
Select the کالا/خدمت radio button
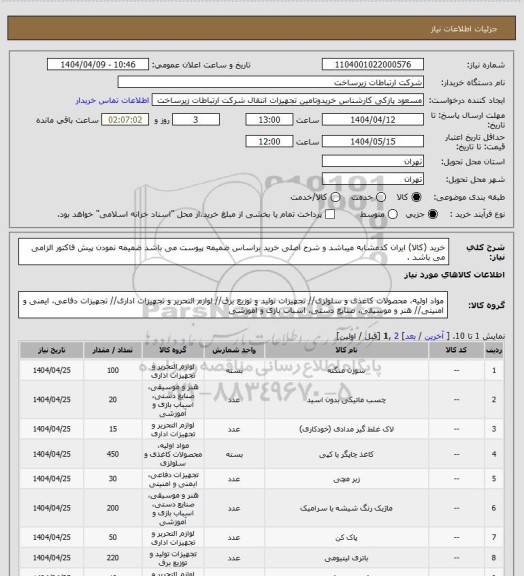click(x=335, y=197)
